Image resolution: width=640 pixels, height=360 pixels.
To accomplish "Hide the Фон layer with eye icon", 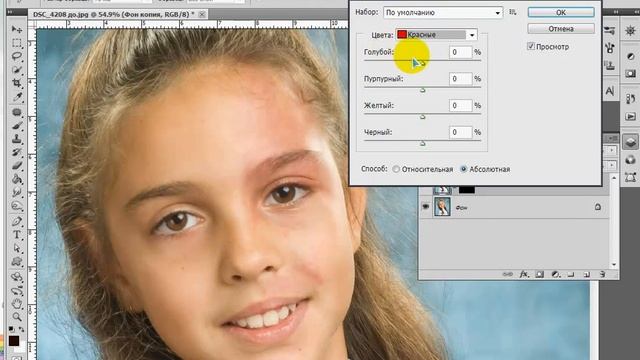I will (x=426, y=207).
